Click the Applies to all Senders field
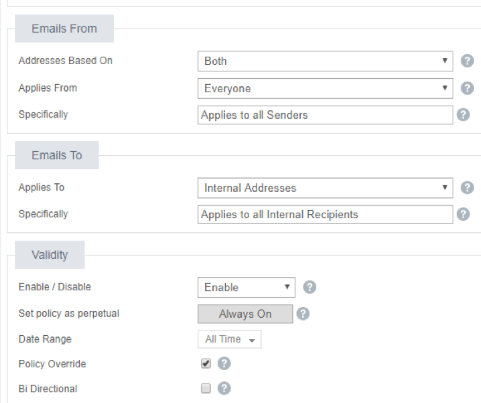The width and height of the screenshot is (481, 403). click(325, 115)
